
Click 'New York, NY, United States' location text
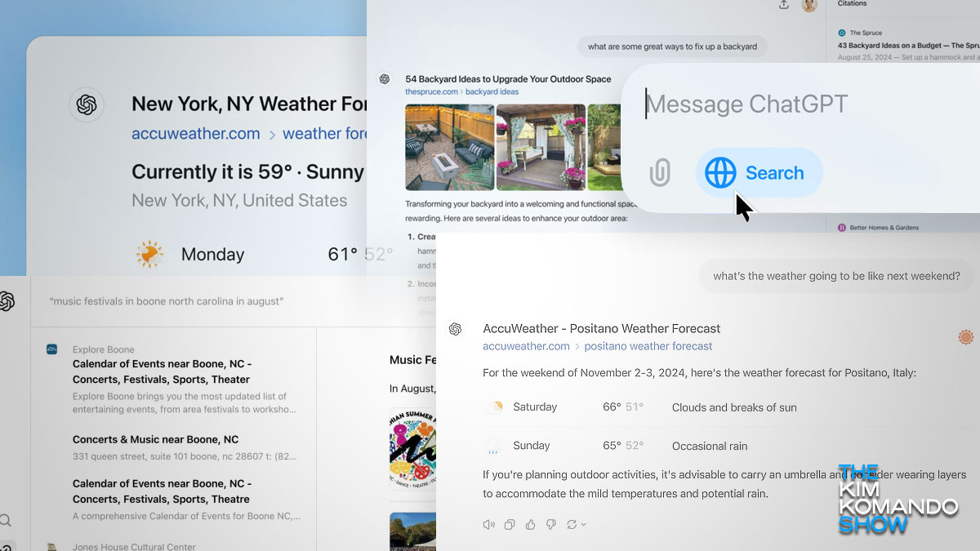click(x=239, y=201)
